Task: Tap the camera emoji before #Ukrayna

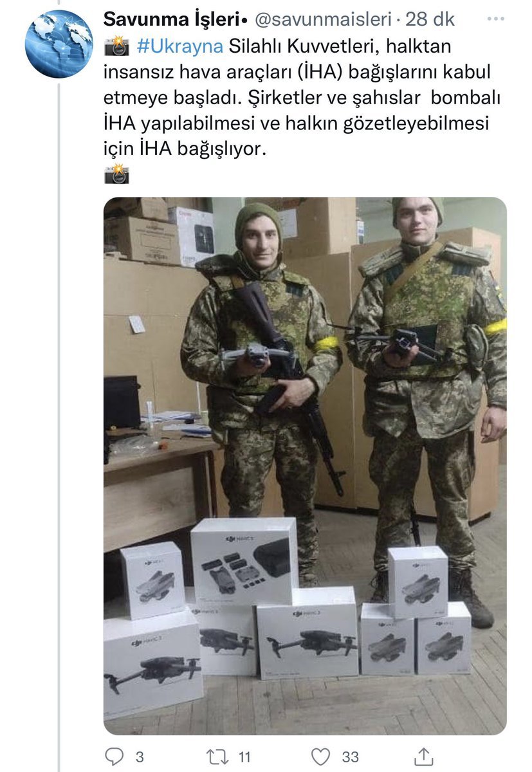Action: click(116, 46)
